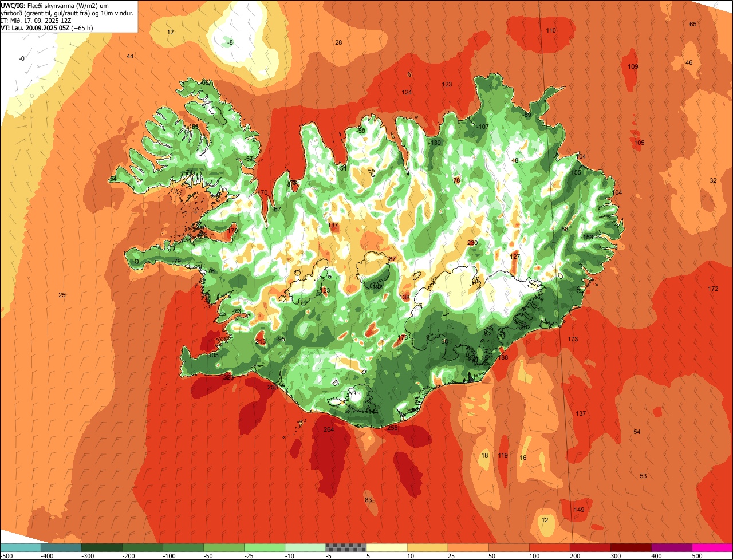Image resolution: width=733 pixels, height=560 pixels.
Task: Click the value 149 on the map
Action: 579,510
